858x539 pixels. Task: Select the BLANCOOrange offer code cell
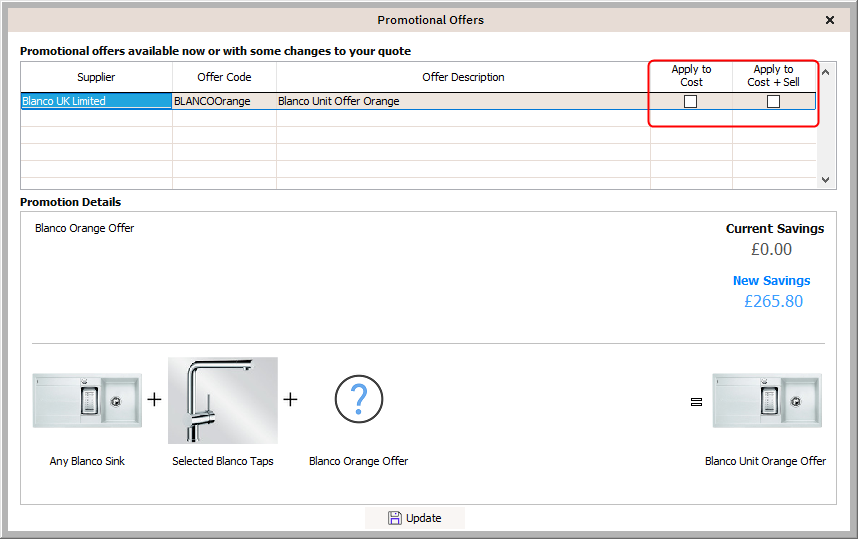click(x=224, y=101)
